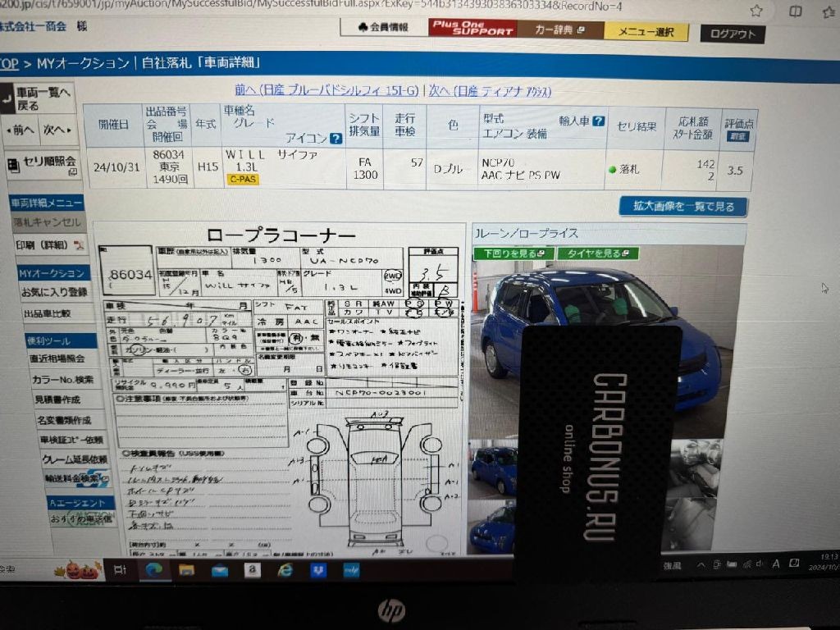Click the IME 'A' input mode indicator
This screenshot has height=630, width=840.
coord(776,564)
